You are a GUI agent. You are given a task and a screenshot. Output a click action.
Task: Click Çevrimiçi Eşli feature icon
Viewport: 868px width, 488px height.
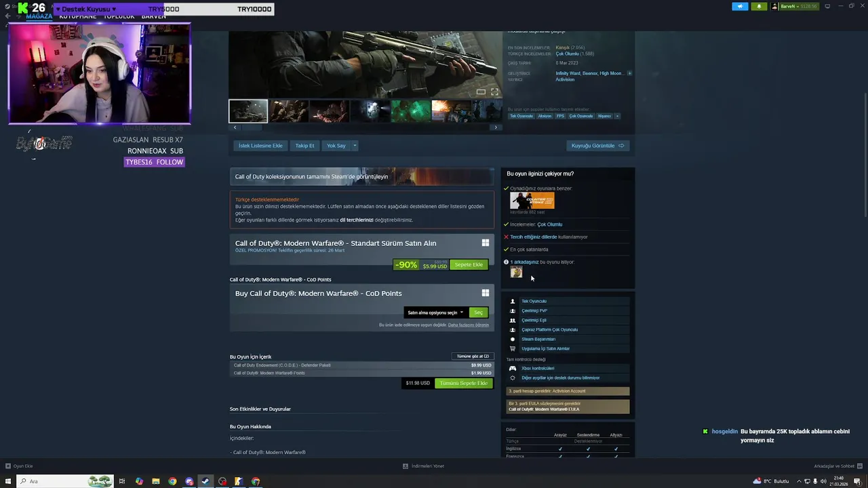pyautogui.click(x=513, y=320)
